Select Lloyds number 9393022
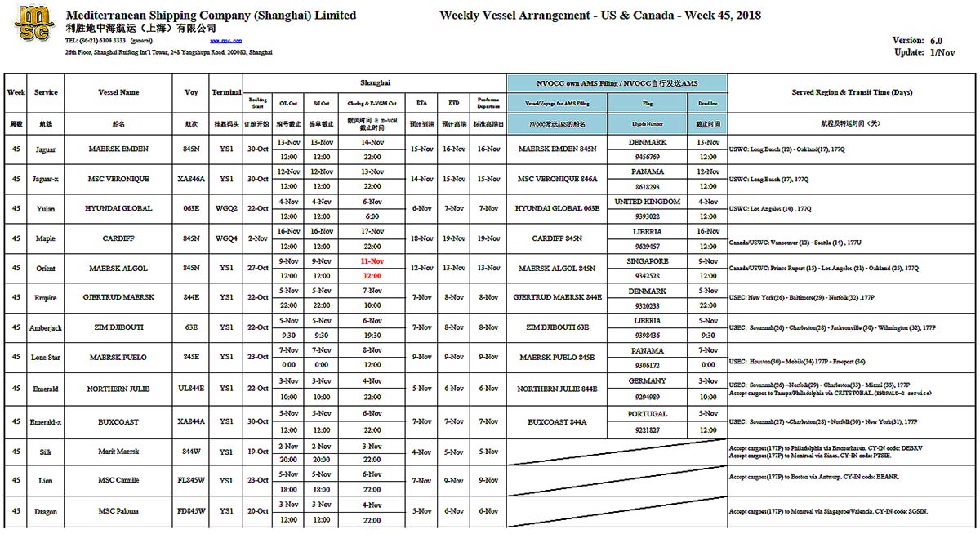 (648, 216)
